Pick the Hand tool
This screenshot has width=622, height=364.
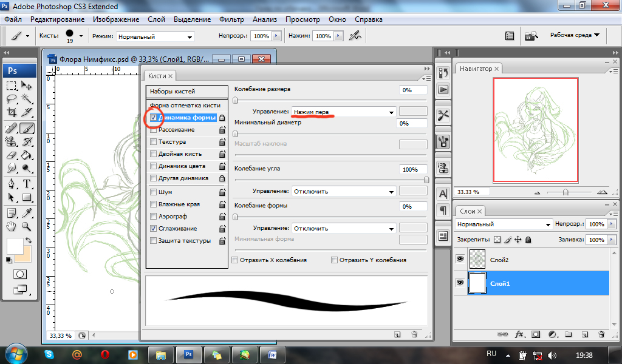click(12, 227)
